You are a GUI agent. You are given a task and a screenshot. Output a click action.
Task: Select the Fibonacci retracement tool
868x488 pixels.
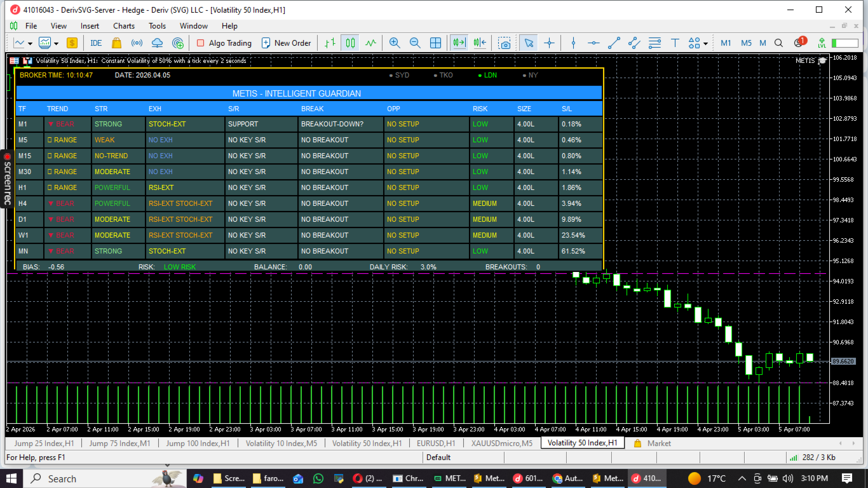click(x=654, y=43)
